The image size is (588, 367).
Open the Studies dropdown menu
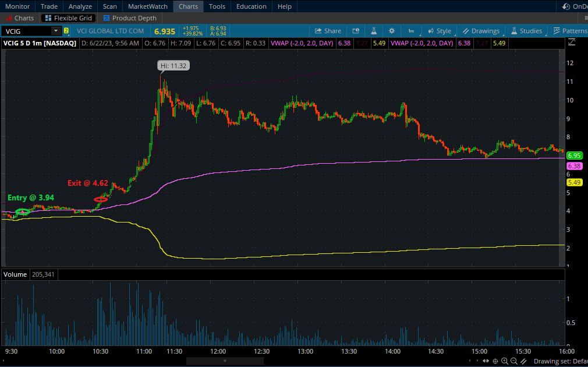click(x=526, y=31)
